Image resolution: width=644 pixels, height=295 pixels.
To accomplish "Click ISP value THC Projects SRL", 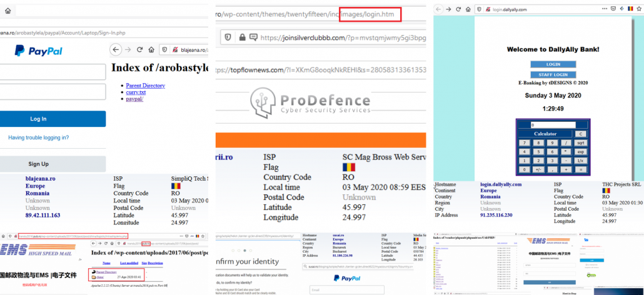I will click(x=621, y=184).
